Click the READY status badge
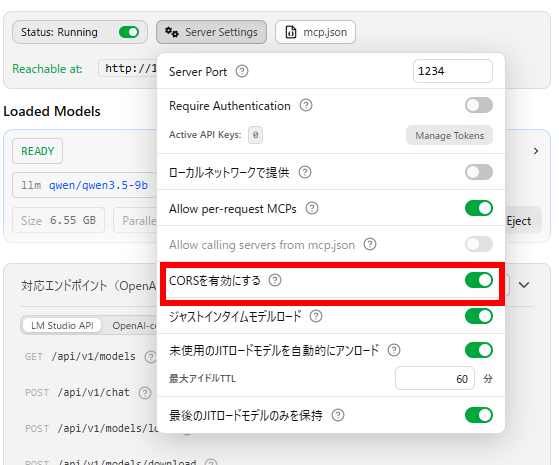This screenshot has width=559, height=465. point(37,151)
